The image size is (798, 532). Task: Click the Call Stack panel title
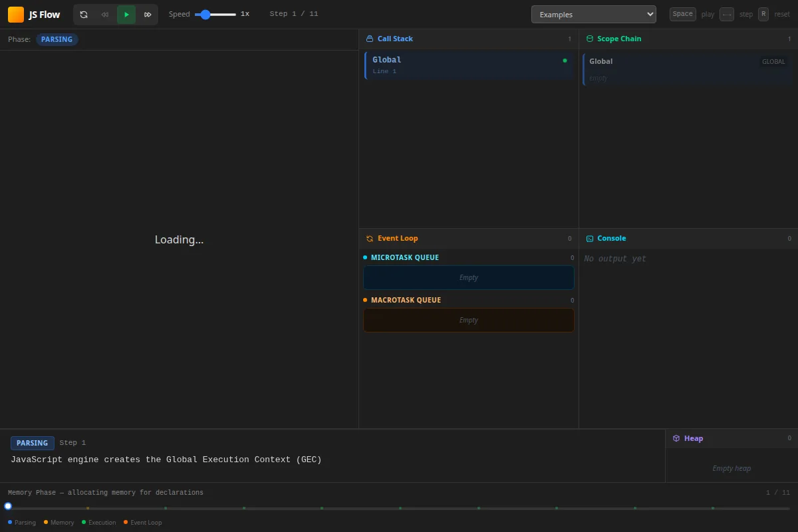pyautogui.click(x=395, y=39)
